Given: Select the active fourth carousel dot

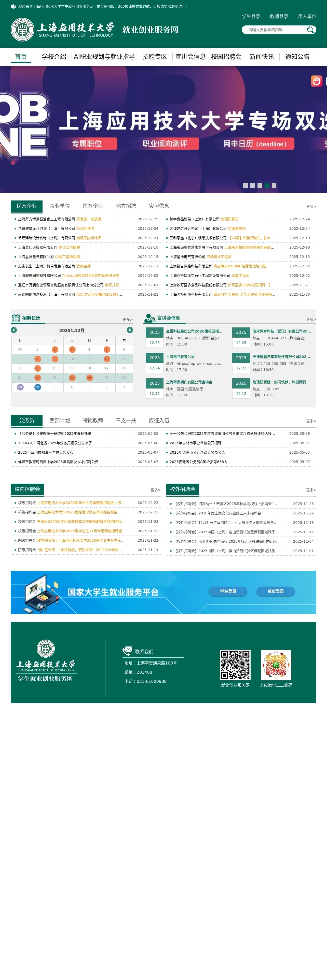Looking at the screenshot, I should [267, 185].
